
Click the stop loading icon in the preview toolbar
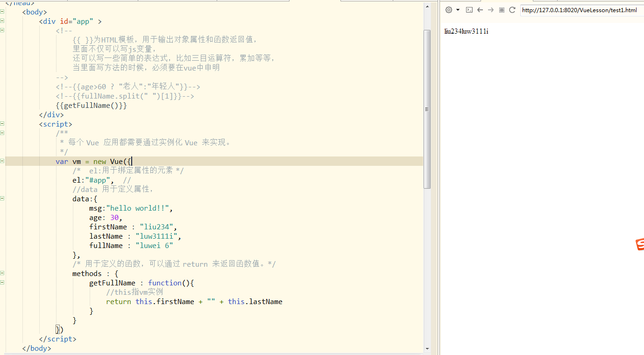click(502, 10)
